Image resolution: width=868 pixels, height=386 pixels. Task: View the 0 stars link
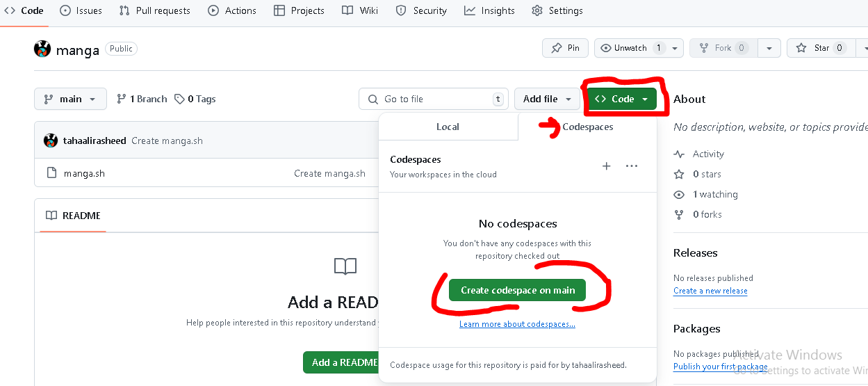[x=698, y=174]
